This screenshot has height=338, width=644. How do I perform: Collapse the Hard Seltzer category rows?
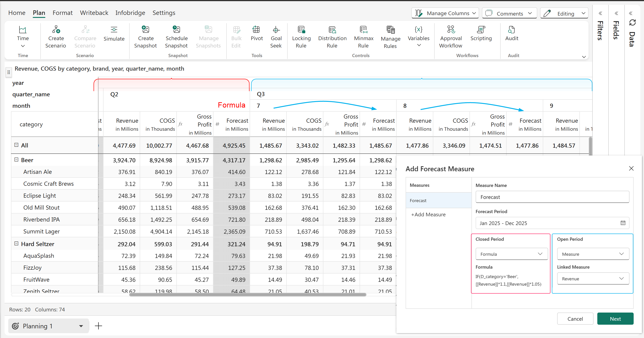click(16, 244)
